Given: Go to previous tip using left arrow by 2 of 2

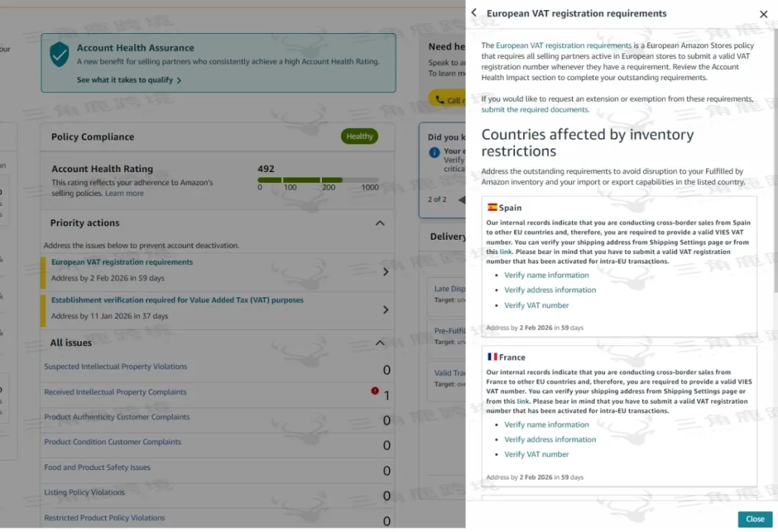Looking at the screenshot, I should coord(462,200).
